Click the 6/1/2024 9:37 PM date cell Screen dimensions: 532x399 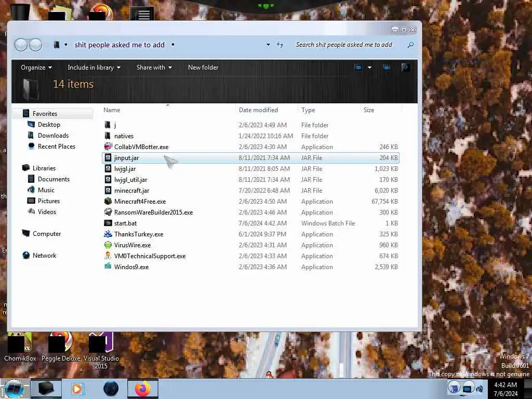click(262, 234)
